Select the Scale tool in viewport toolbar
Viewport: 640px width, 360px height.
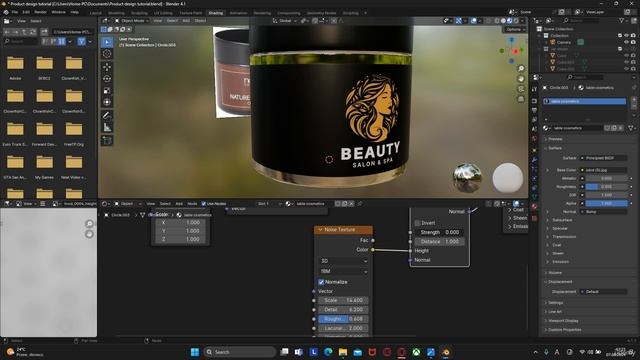pos(107,91)
